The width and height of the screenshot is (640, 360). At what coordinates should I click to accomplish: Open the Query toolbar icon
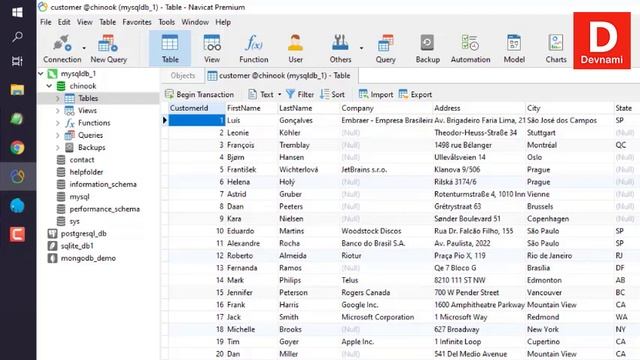385,49
